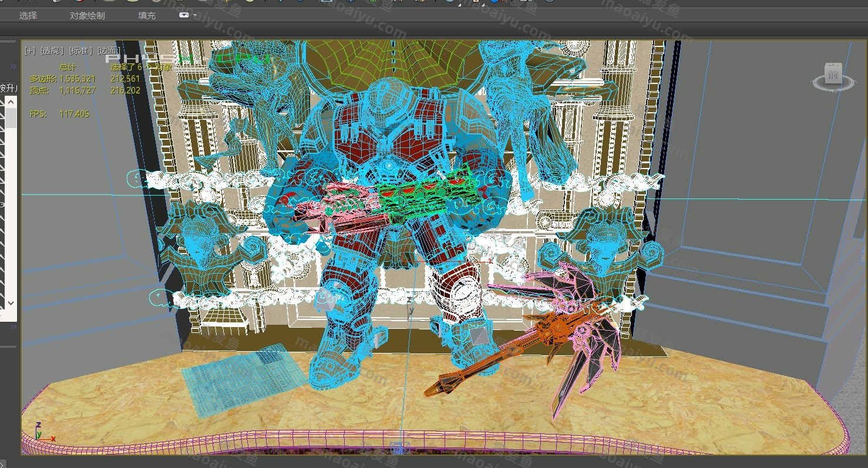Click the scroll up arrow in left panel
The height and width of the screenshot is (468, 868).
pos(11,102)
